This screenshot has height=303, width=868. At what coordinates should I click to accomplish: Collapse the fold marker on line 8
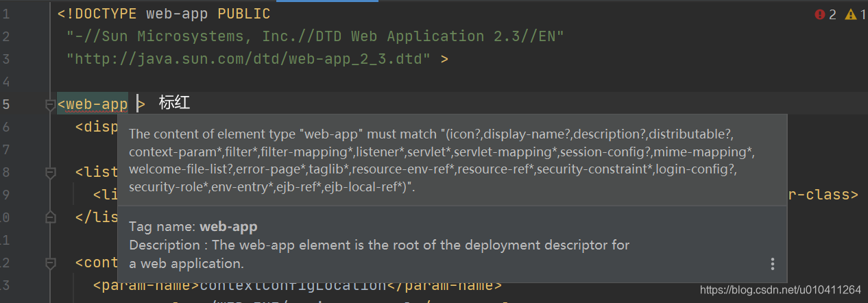pos(49,172)
